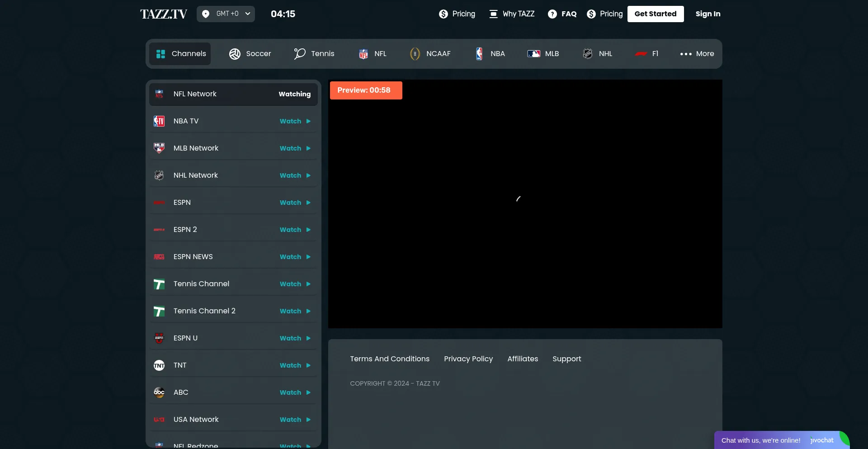Screen dimensions: 868x449
Task: Click the FAQ question mark icon
Action: pos(552,14)
